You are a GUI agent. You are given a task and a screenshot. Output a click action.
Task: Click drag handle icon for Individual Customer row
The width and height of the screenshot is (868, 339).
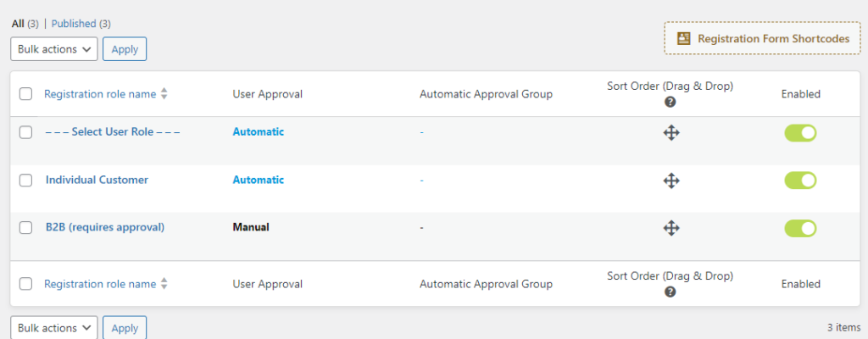670,180
